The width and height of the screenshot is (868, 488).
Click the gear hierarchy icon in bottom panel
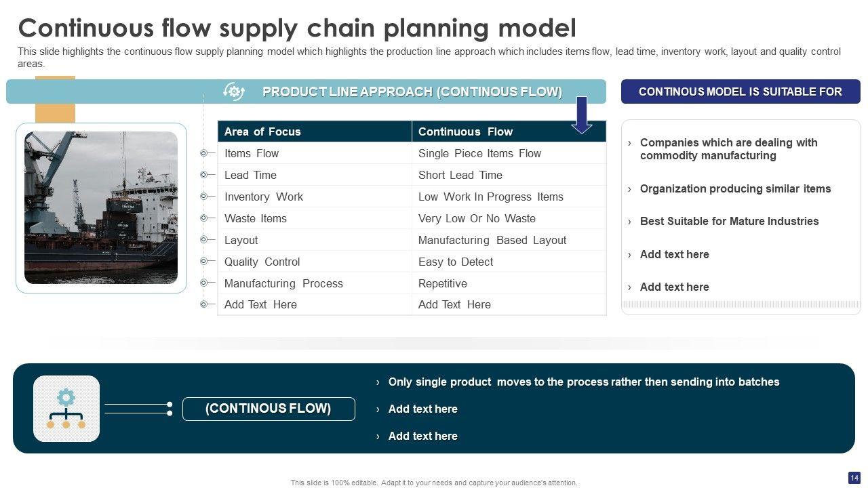66,409
